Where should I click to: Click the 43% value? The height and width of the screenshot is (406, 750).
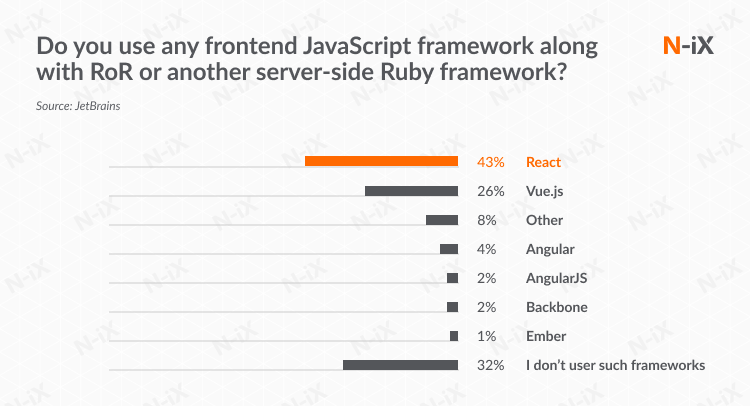(491, 162)
